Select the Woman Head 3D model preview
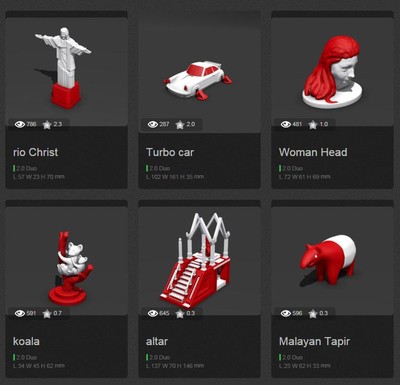400x385 pixels. [332, 68]
